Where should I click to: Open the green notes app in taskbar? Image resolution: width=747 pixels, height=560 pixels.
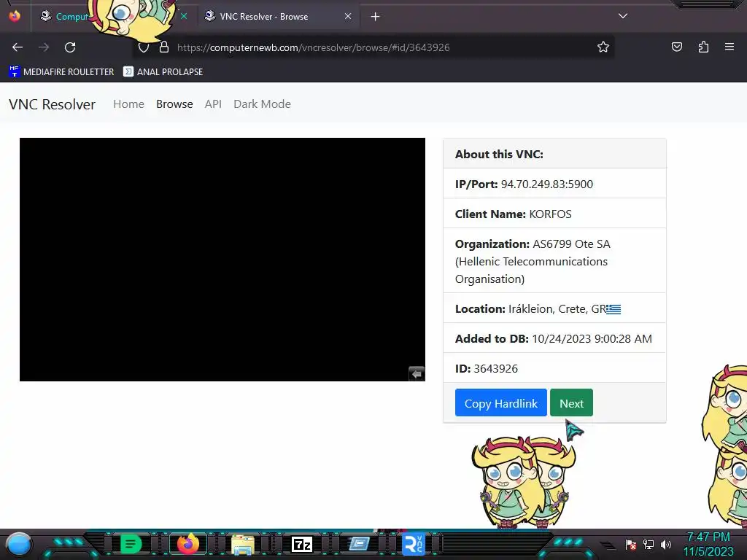(x=131, y=544)
